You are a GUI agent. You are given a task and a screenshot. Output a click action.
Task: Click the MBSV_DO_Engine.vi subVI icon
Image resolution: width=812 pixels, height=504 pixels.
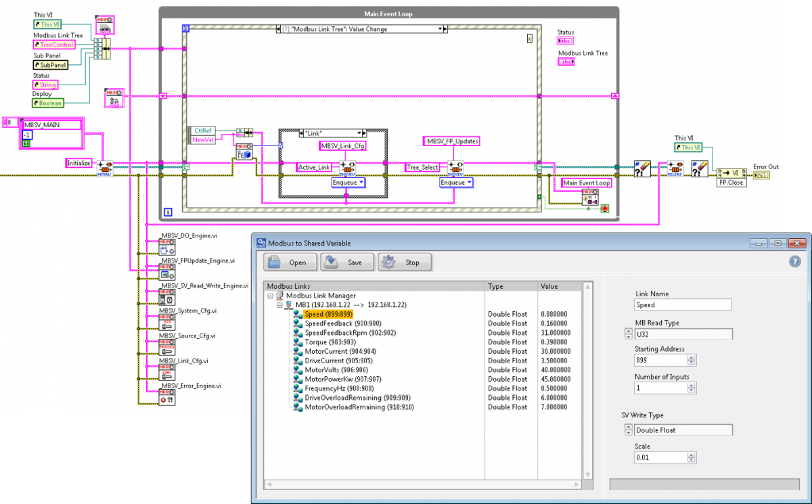166,248
